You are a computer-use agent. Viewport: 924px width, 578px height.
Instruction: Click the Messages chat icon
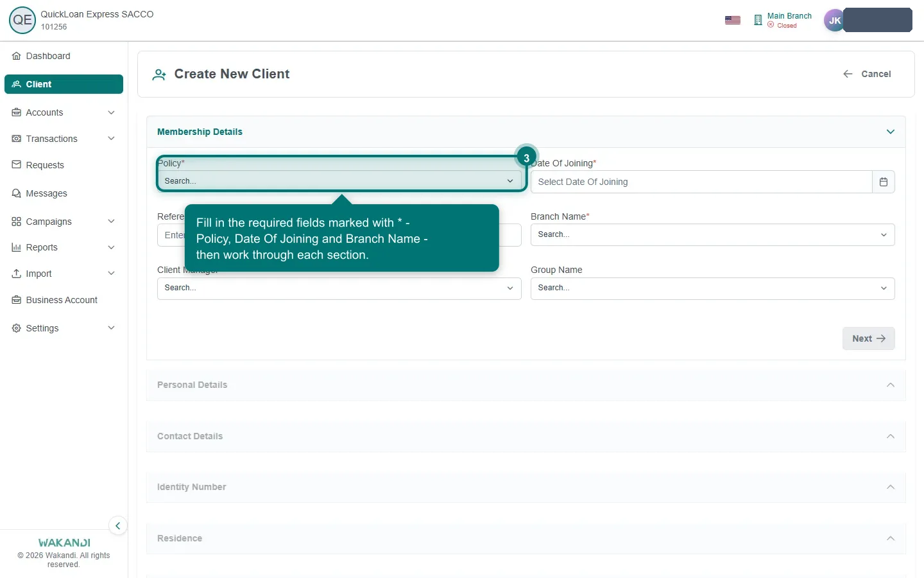tap(17, 193)
